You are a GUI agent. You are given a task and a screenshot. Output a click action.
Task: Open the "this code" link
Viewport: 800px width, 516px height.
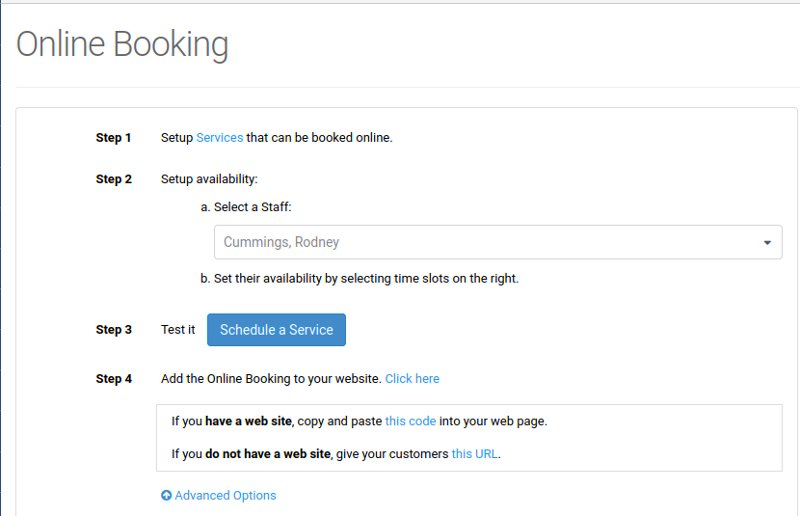[x=410, y=421]
